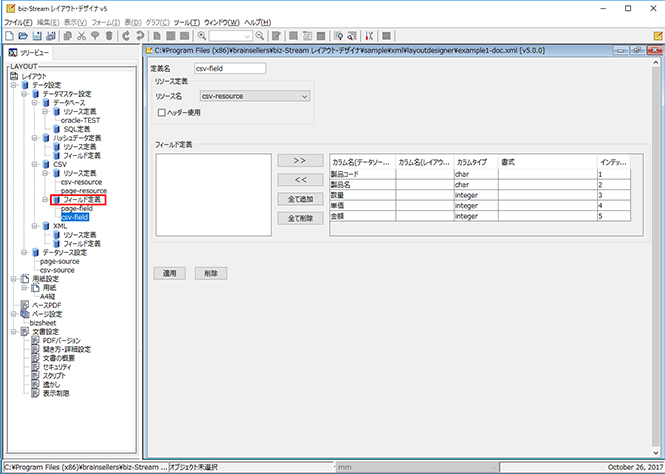Click the search-with-pin toolbar icon
This screenshot has height=474, width=665.
[x=338, y=36]
